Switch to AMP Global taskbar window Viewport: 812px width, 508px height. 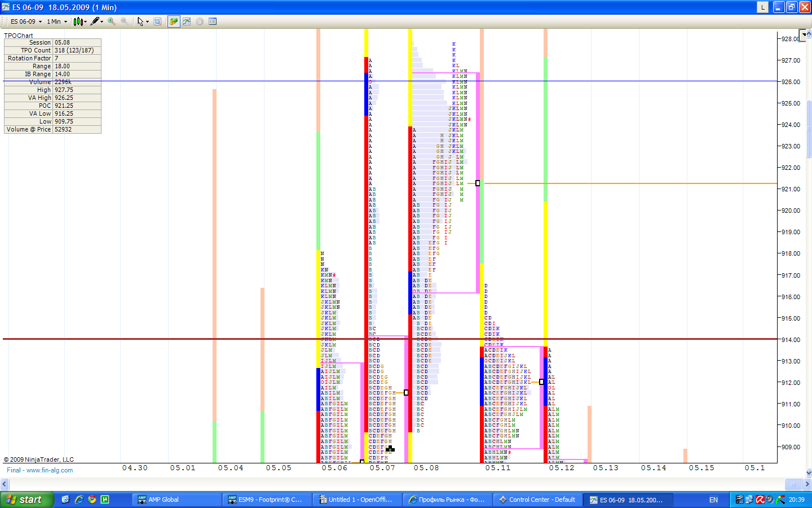[x=177, y=500]
